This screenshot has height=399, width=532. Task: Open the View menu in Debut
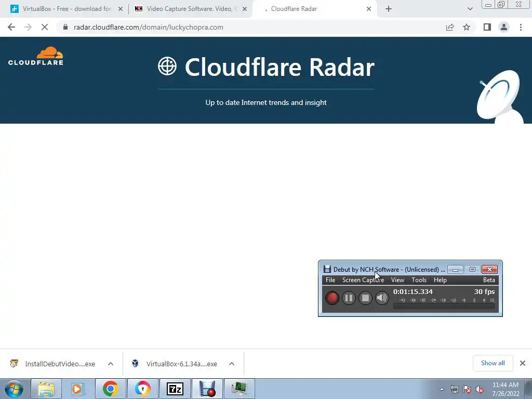pyautogui.click(x=397, y=280)
